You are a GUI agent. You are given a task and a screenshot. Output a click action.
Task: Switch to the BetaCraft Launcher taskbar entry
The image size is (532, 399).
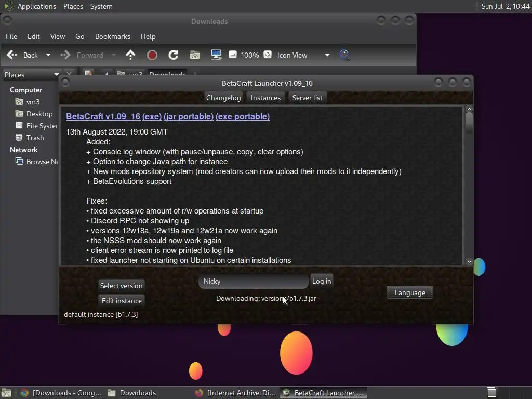(323, 393)
